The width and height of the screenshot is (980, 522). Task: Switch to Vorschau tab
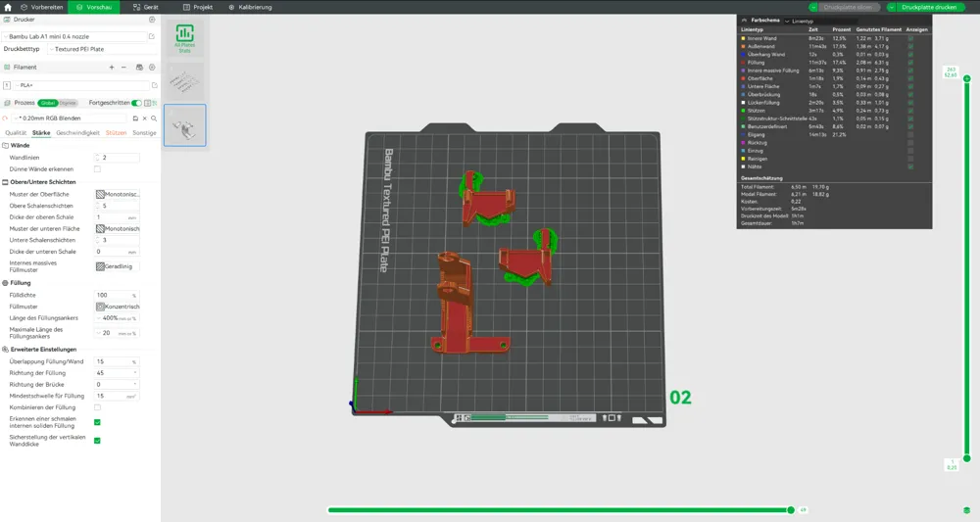pos(94,7)
